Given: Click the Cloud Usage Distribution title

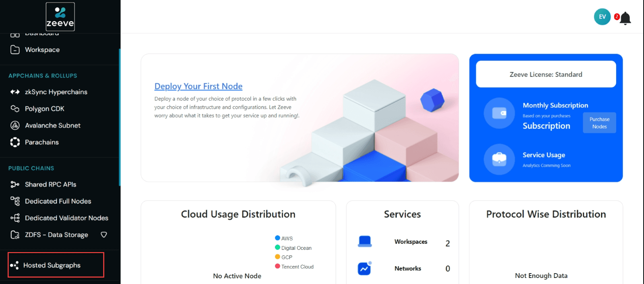Looking at the screenshot, I should click(238, 214).
